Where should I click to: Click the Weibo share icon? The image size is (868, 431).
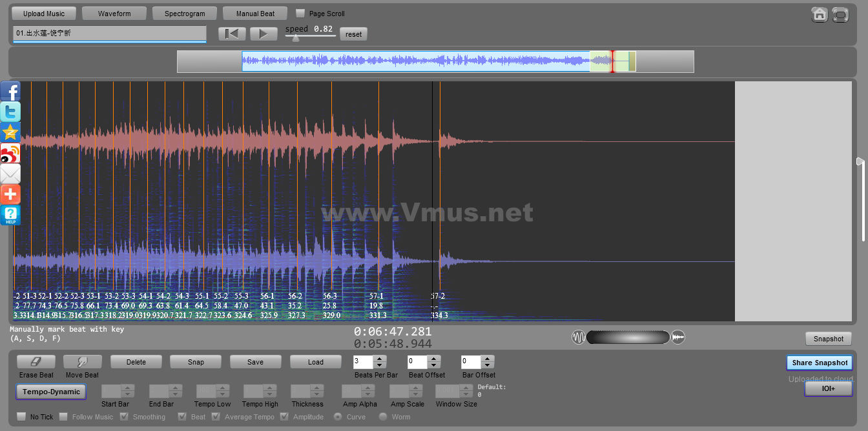(10, 153)
